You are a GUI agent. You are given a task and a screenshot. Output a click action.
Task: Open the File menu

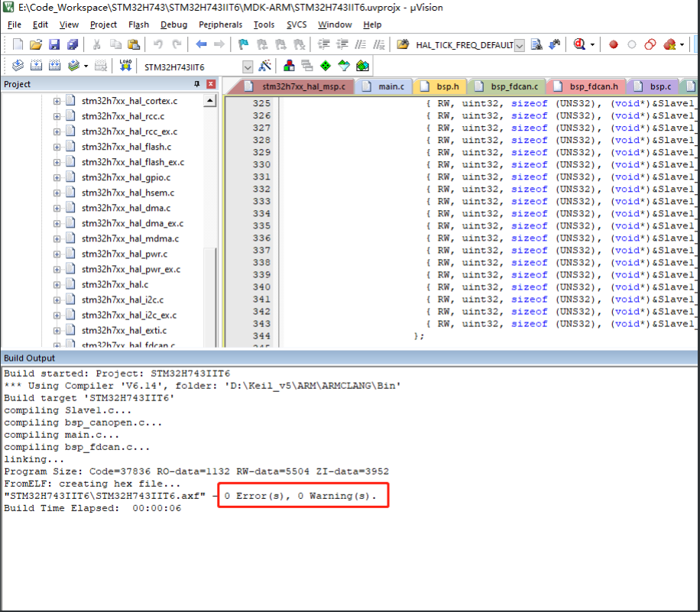[15, 24]
